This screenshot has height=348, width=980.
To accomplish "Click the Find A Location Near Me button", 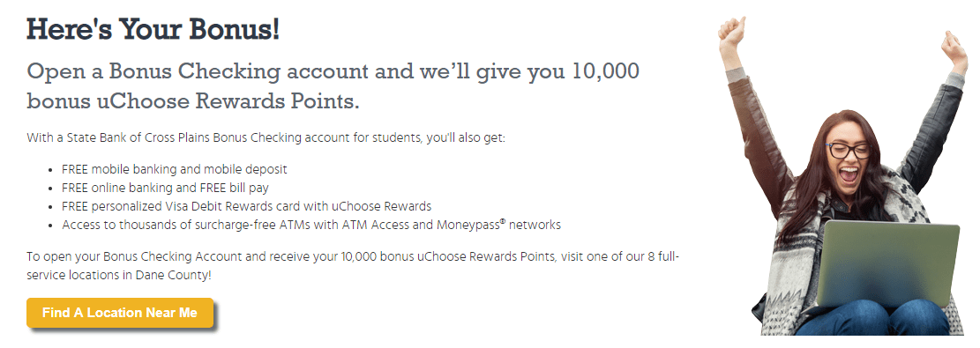I will point(120,313).
